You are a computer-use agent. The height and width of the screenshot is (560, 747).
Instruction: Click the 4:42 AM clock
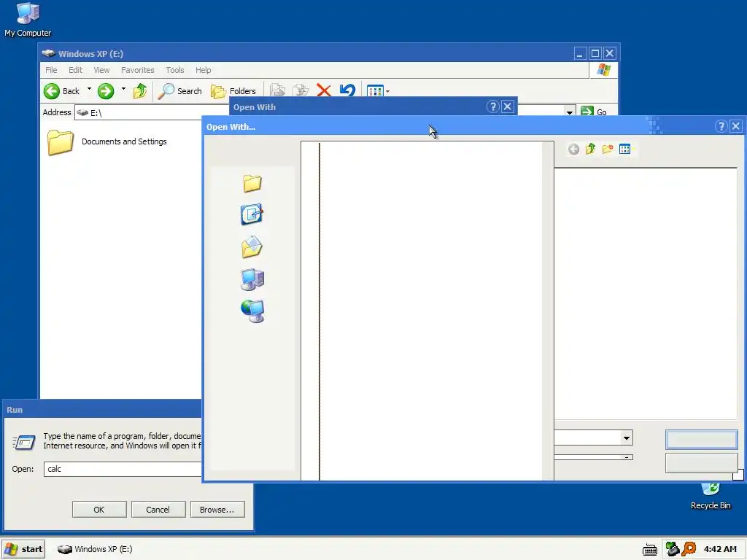720,549
